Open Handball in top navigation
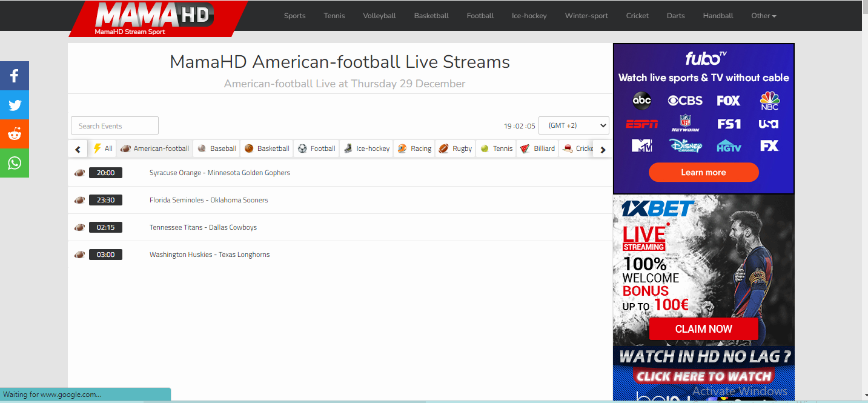The height and width of the screenshot is (403, 868). point(718,16)
